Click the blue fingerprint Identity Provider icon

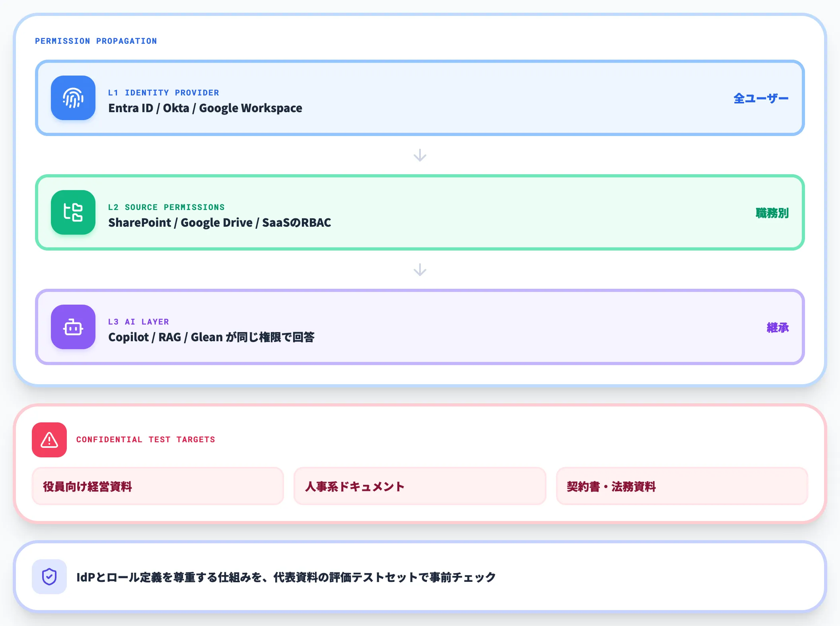pos(73,98)
